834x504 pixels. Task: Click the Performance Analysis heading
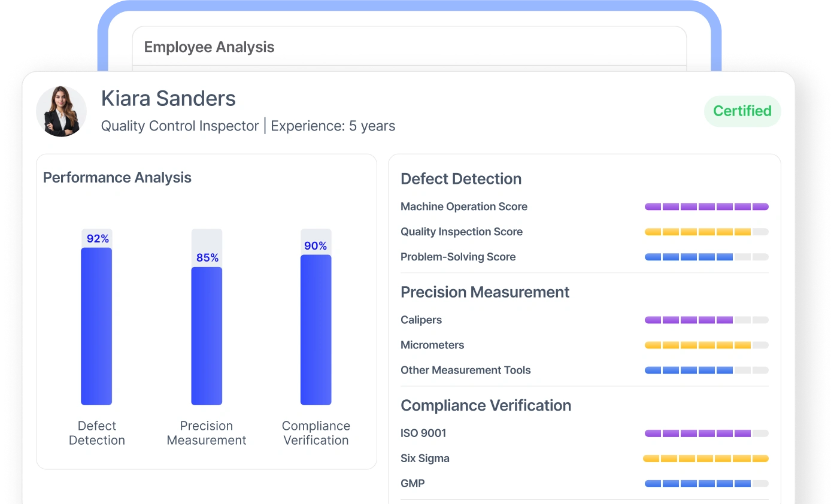[x=117, y=178]
